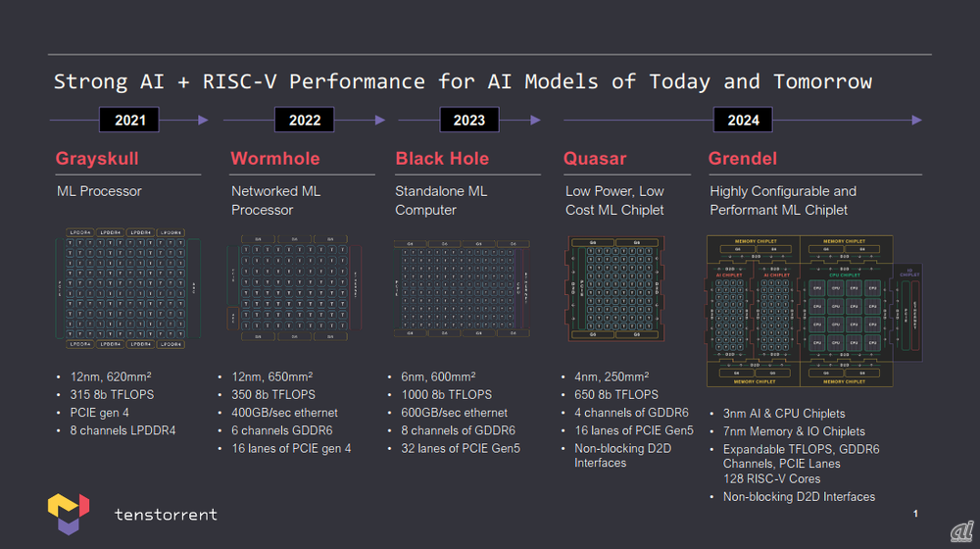Click the '400GB/sec ethernet' bullet
This screenshot has width=980, height=549.
pos(284,413)
